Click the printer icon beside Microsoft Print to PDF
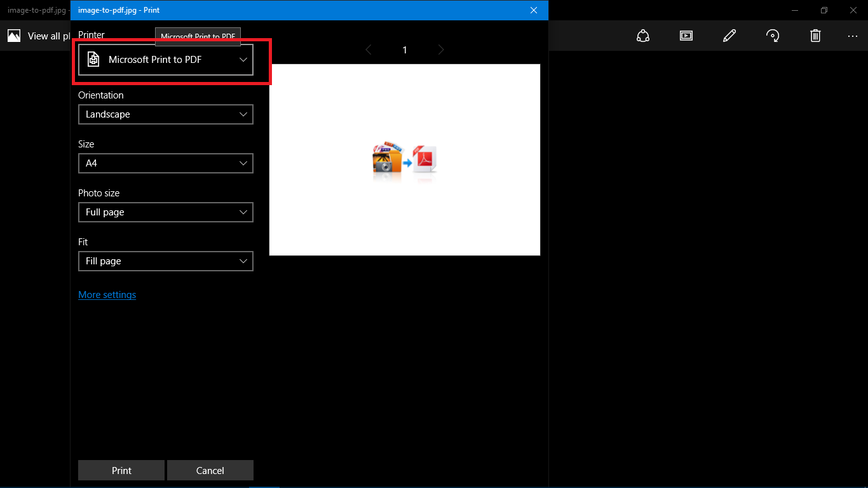868x488 pixels. [93, 59]
